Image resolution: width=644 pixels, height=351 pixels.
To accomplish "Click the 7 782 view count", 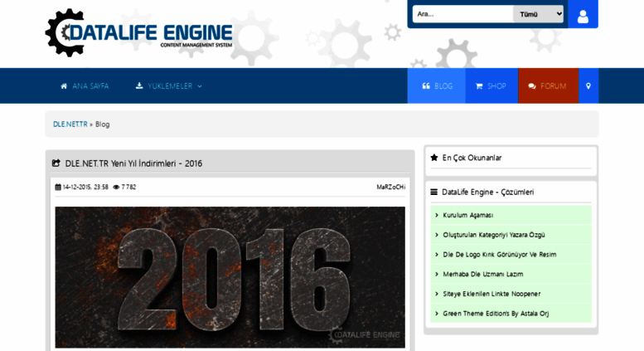I will tap(128, 187).
